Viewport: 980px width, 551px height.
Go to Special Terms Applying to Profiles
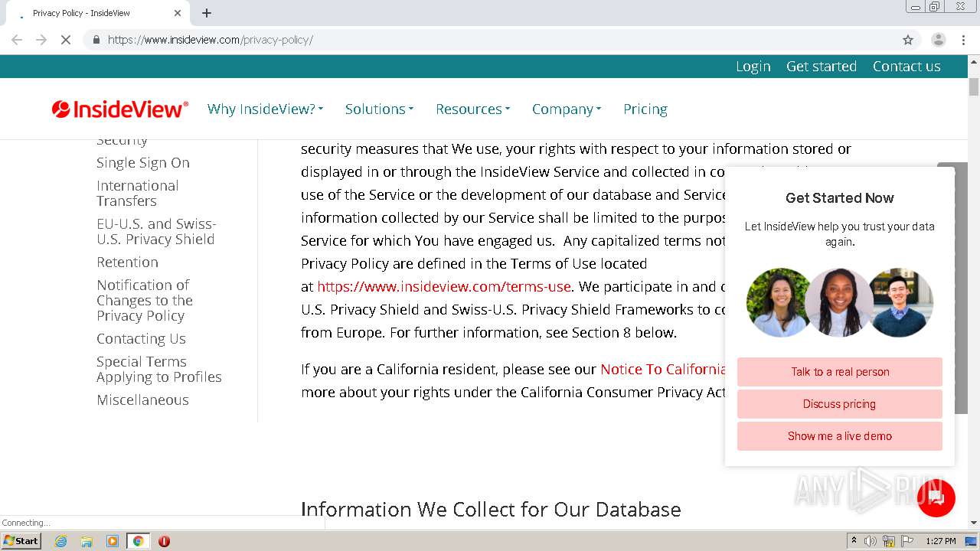159,370
